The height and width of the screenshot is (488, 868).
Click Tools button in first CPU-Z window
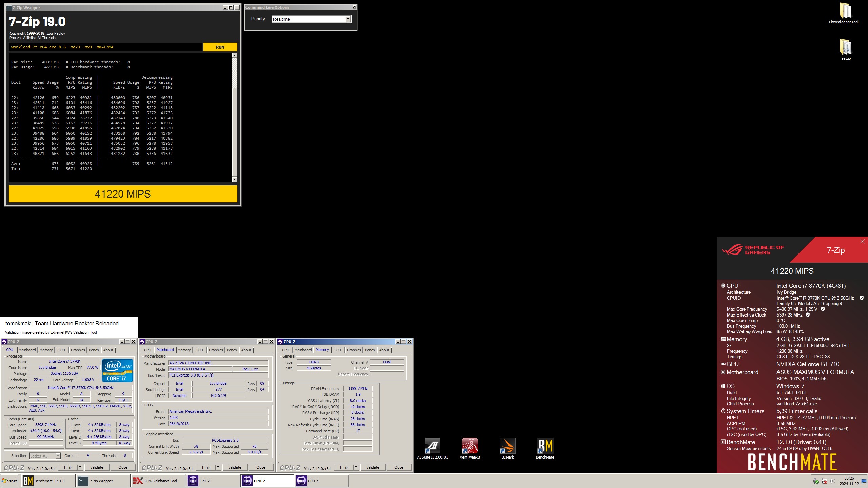tap(68, 467)
